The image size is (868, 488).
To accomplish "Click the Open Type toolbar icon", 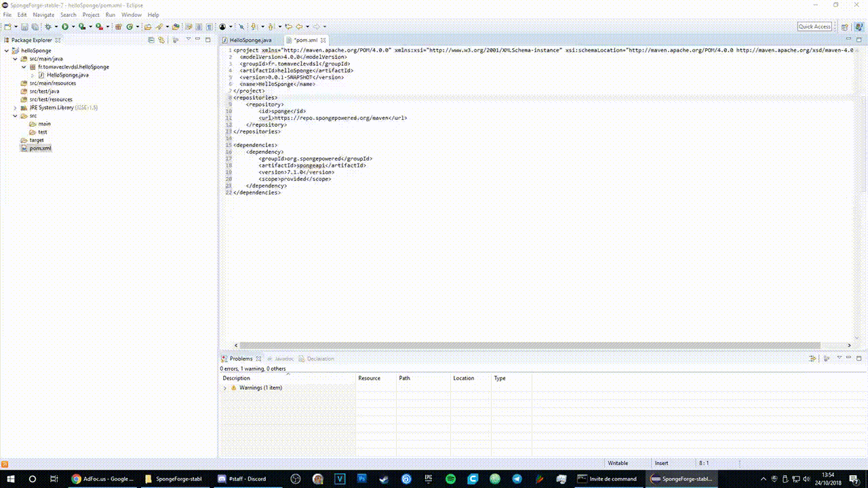I will [x=146, y=27].
